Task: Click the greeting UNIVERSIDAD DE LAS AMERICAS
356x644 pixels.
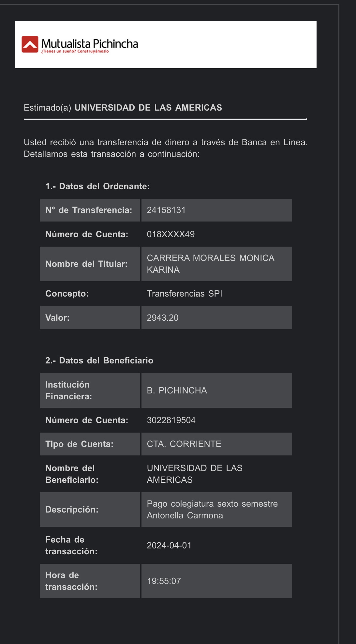Action: tap(148, 108)
